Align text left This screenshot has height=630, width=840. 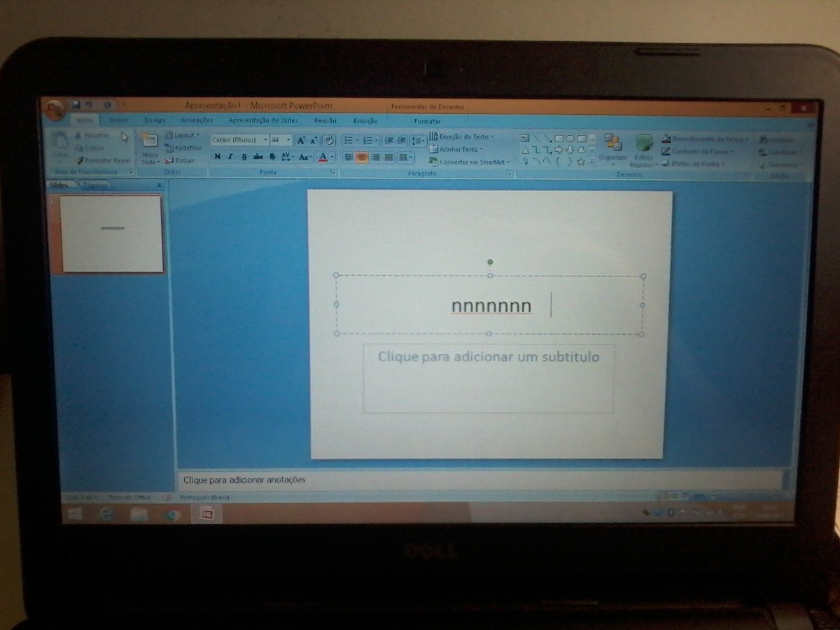(349, 157)
